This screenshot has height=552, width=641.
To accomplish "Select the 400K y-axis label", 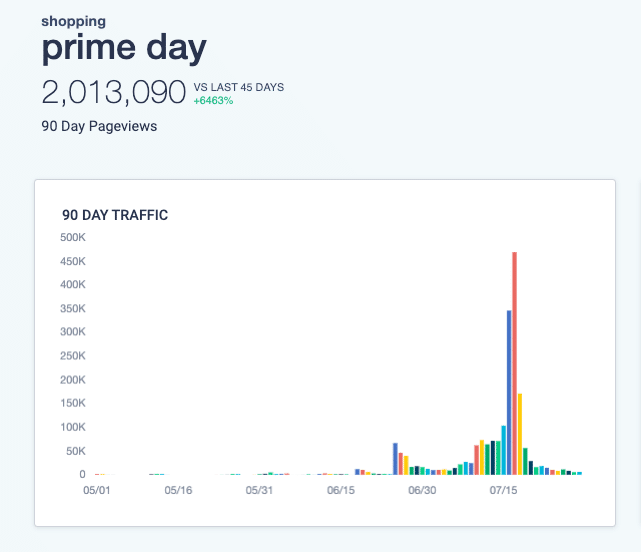I will click(73, 285).
